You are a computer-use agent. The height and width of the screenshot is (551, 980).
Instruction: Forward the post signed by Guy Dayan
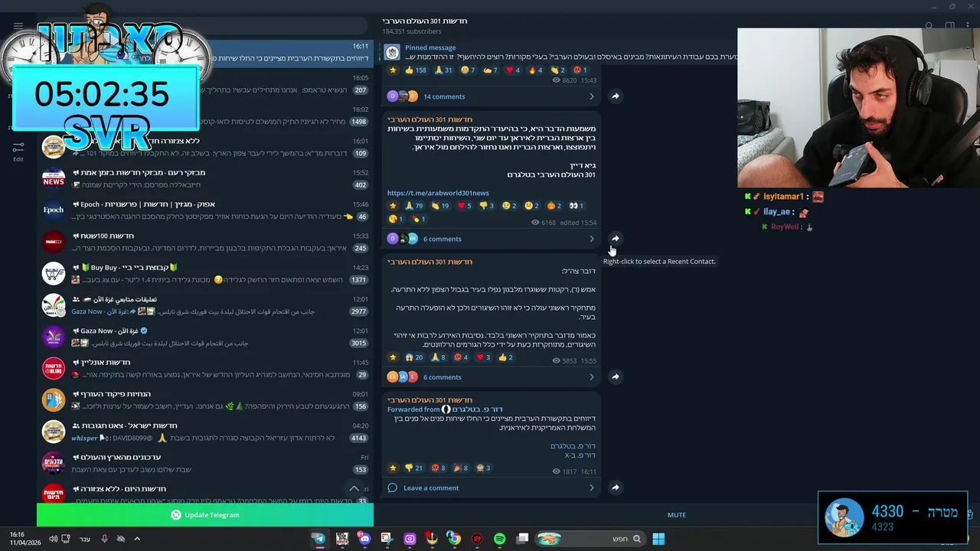click(x=615, y=239)
